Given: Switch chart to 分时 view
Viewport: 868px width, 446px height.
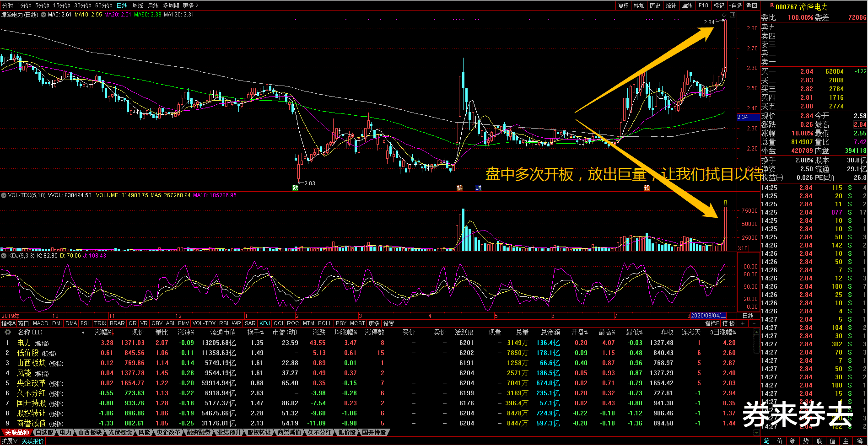Looking at the screenshot, I should (8, 5).
